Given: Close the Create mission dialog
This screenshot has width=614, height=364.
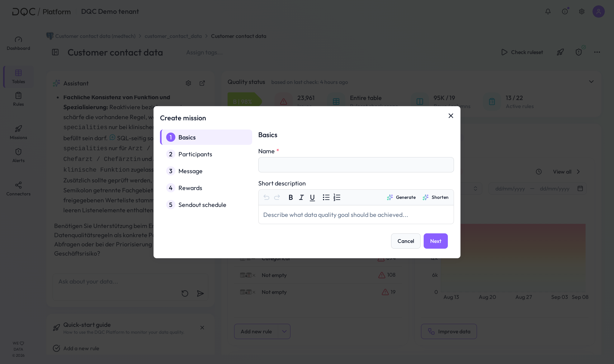Looking at the screenshot, I should (451, 116).
